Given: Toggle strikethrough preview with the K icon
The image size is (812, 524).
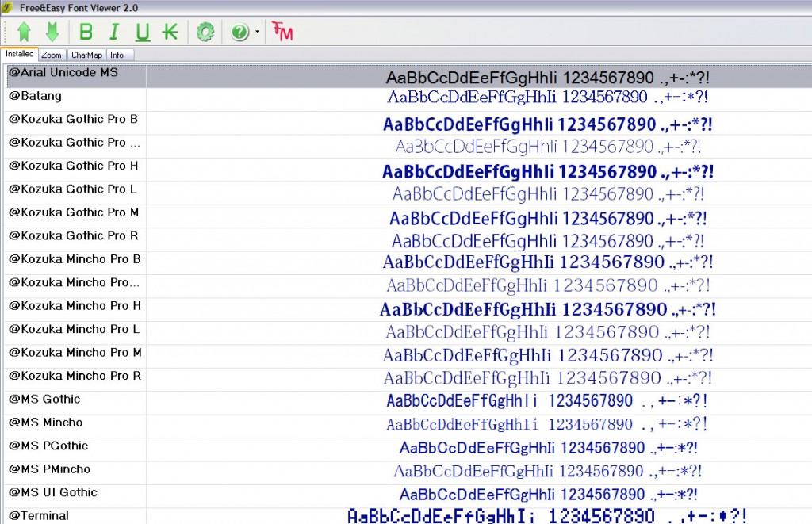Looking at the screenshot, I should pyautogui.click(x=171, y=32).
